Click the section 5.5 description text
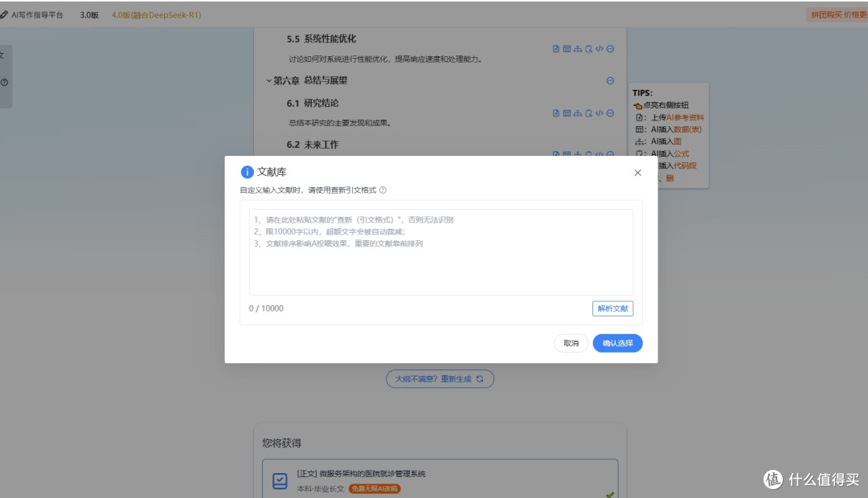The width and height of the screenshot is (868, 498). pyautogui.click(x=385, y=59)
